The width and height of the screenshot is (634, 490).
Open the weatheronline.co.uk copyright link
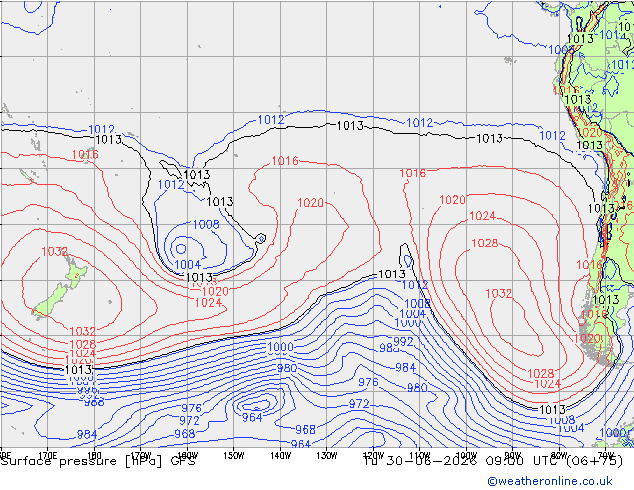pyautogui.click(x=550, y=481)
